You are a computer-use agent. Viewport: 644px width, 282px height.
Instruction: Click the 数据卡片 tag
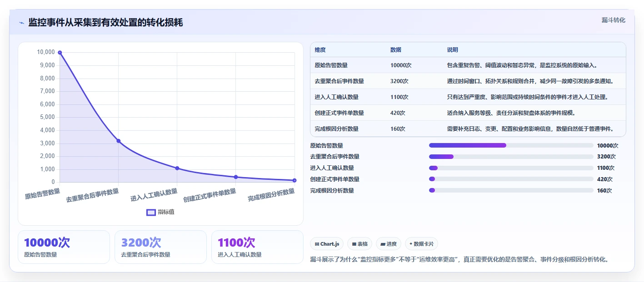[x=421, y=244]
